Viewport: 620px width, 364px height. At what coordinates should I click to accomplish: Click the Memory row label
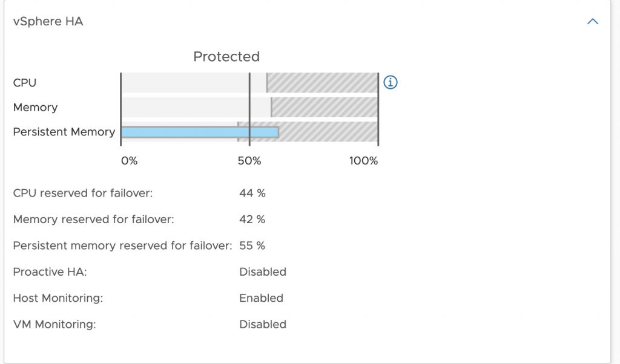35,108
